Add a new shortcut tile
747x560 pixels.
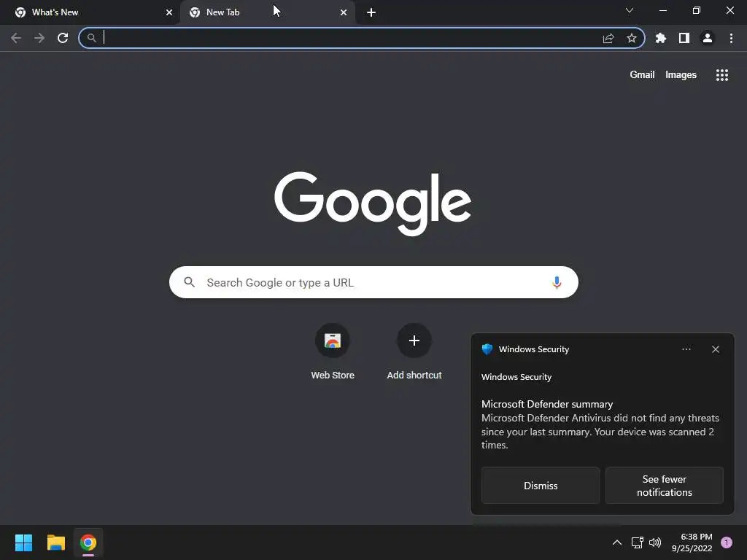[x=414, y=351]
